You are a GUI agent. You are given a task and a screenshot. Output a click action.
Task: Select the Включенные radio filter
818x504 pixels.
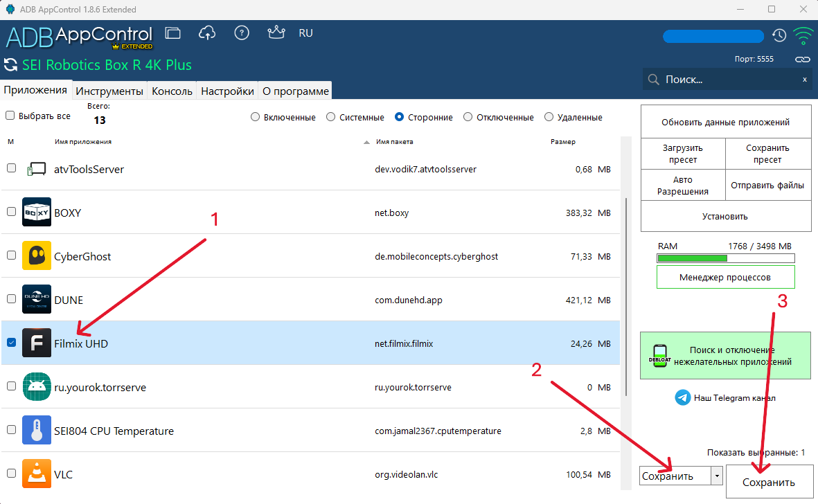[255, 117]
